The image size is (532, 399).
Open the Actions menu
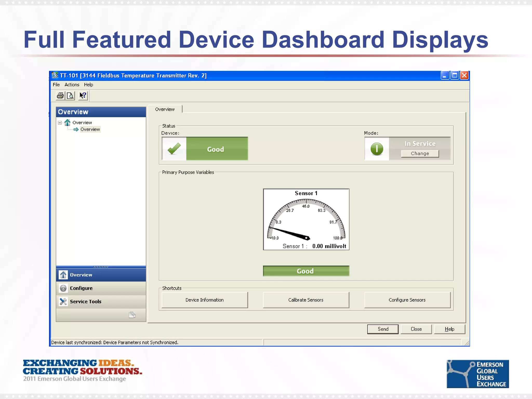tap(72, 85)
